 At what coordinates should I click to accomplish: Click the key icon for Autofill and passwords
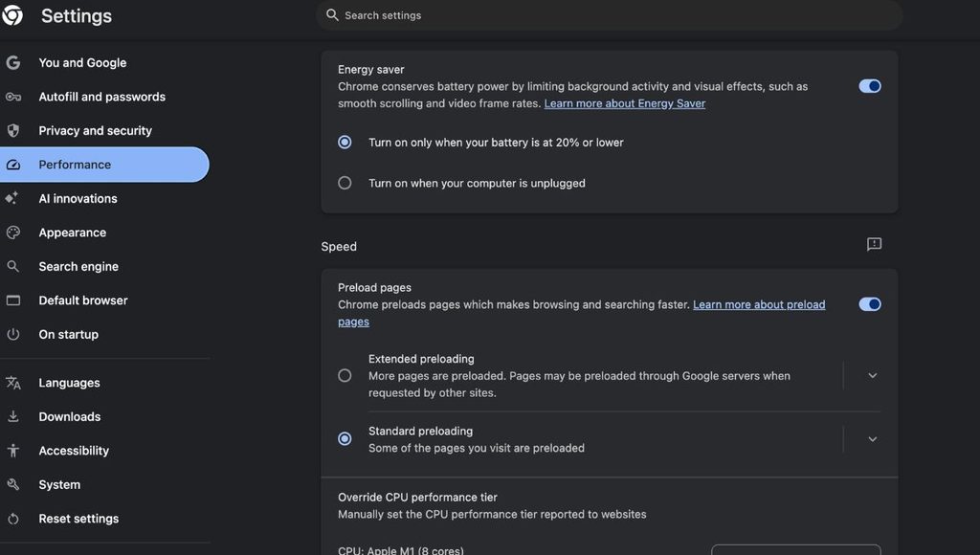click(x=13, y=97)
